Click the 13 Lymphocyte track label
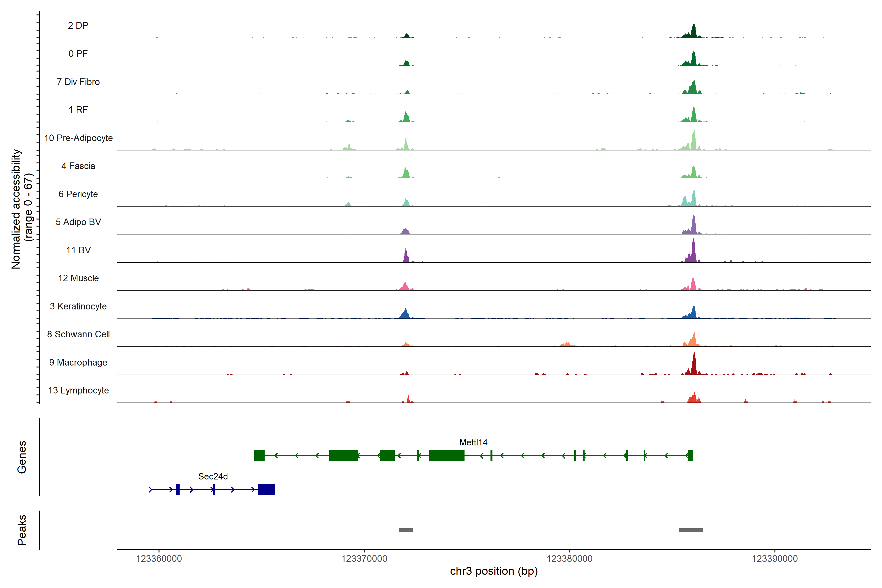Viewport: 882px width, 588px height. (78, 390)
